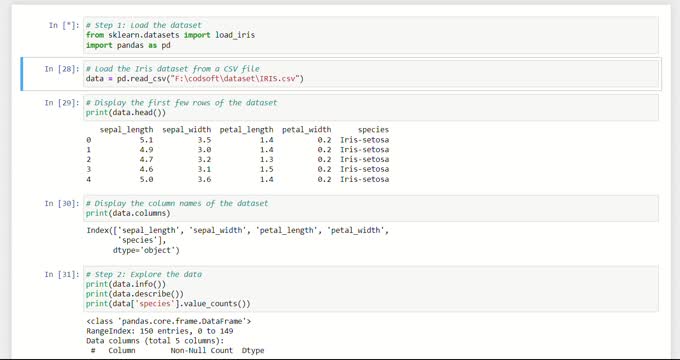The width and height of the screenshot is (680, 360).
Task: Click the In [28] cell prompt
Action: tap(62, 69)
